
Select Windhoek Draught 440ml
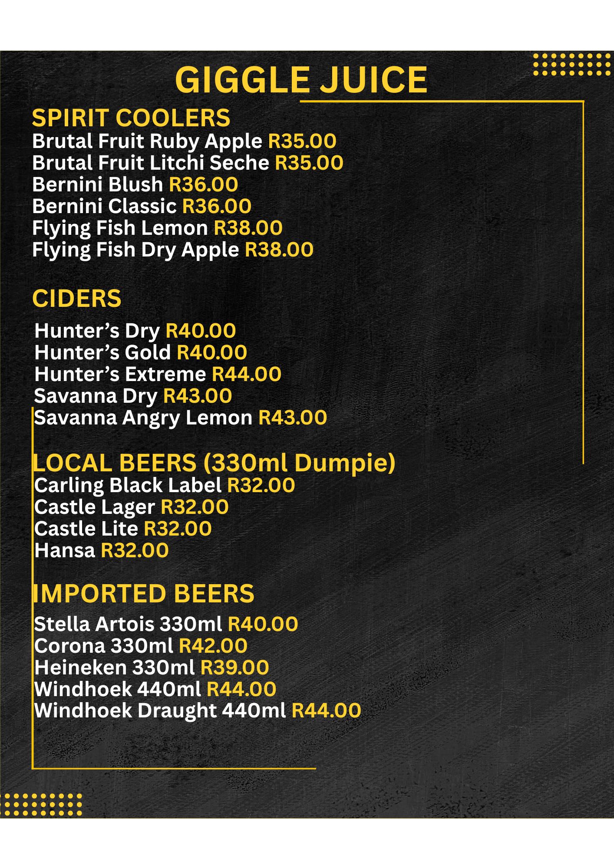(x=160, y=711)
